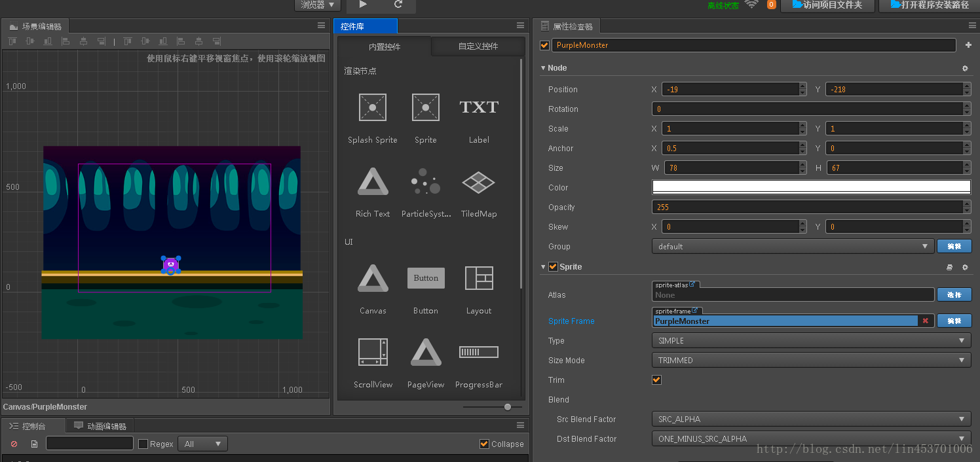Open the white Color swatch

coord(811,187)
